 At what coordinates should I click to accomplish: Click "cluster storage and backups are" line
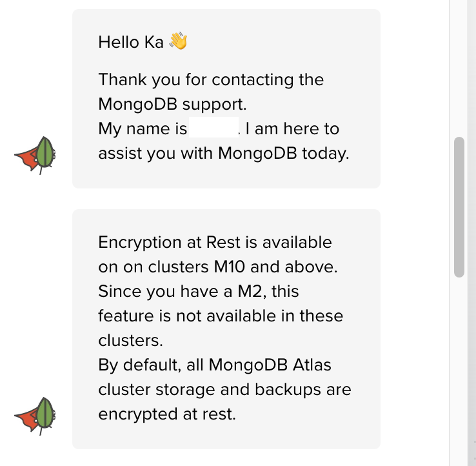(x=225, y=390)
